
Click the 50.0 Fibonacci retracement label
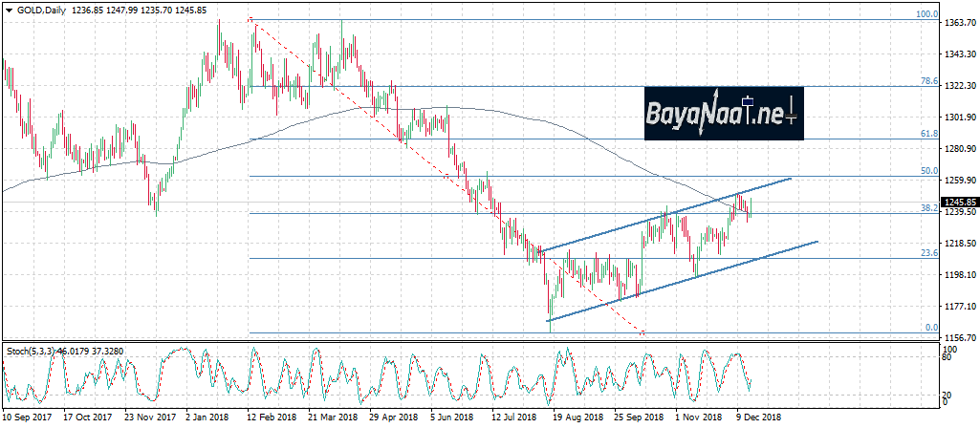(927, 171)
